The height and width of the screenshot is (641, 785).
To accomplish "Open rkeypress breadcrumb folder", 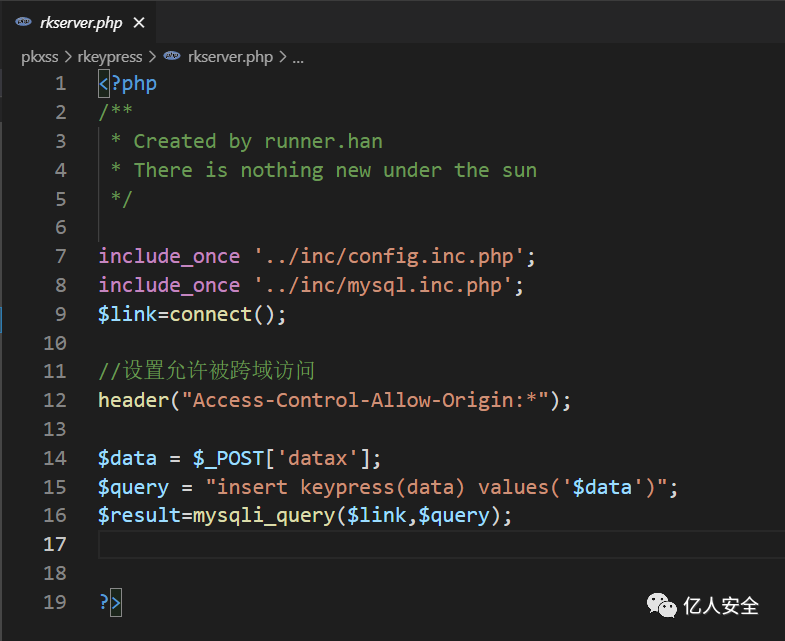I will [110, 57].
